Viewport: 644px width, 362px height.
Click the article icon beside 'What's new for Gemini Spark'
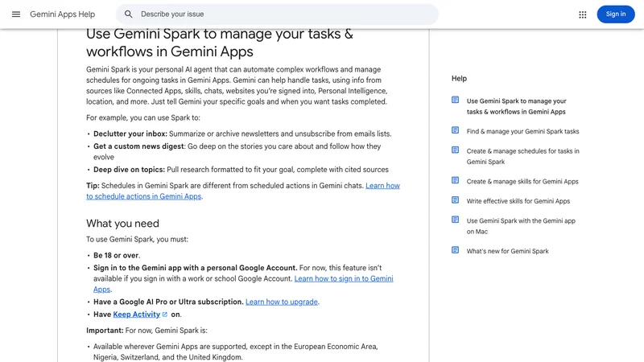[455, 250]
